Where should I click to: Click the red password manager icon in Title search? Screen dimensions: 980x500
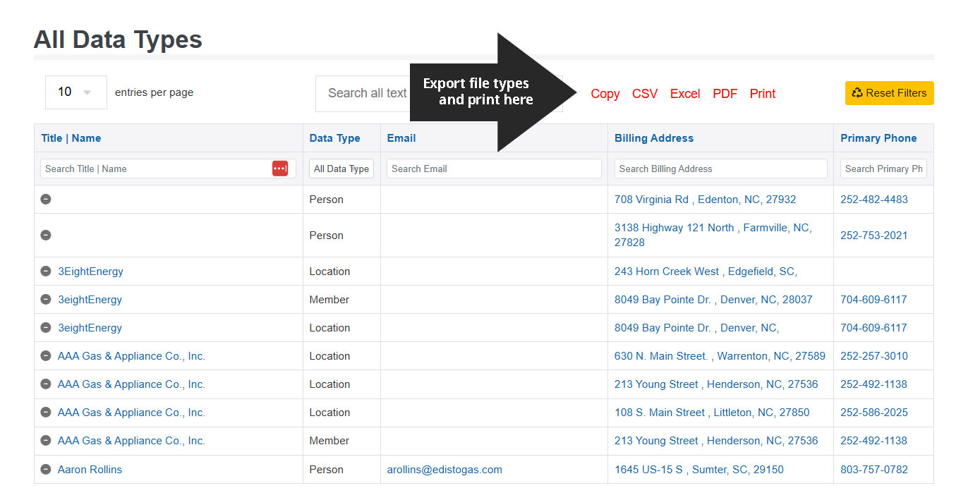pos(280,169)
